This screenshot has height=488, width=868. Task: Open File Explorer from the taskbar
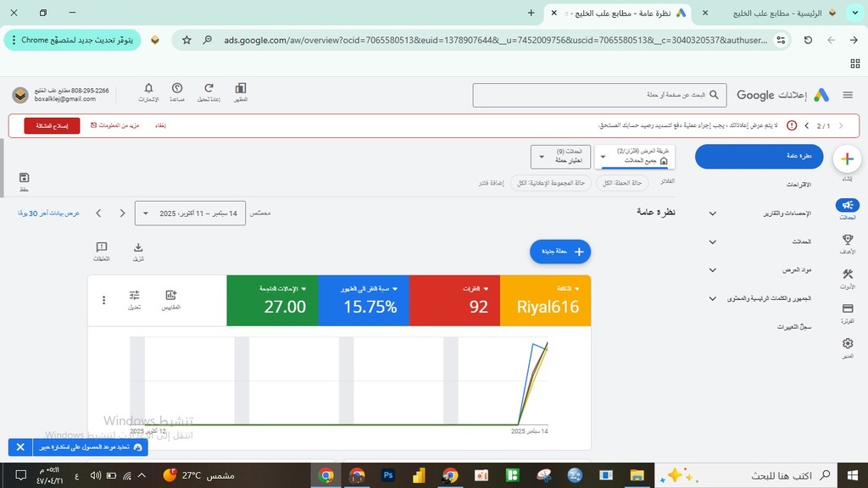[x=637, y=475]
